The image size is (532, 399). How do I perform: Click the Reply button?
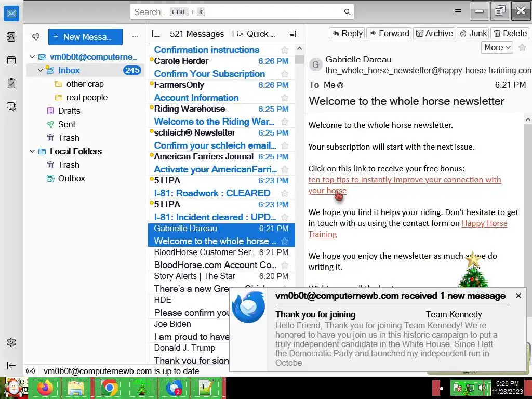click(x=347, y=33)
